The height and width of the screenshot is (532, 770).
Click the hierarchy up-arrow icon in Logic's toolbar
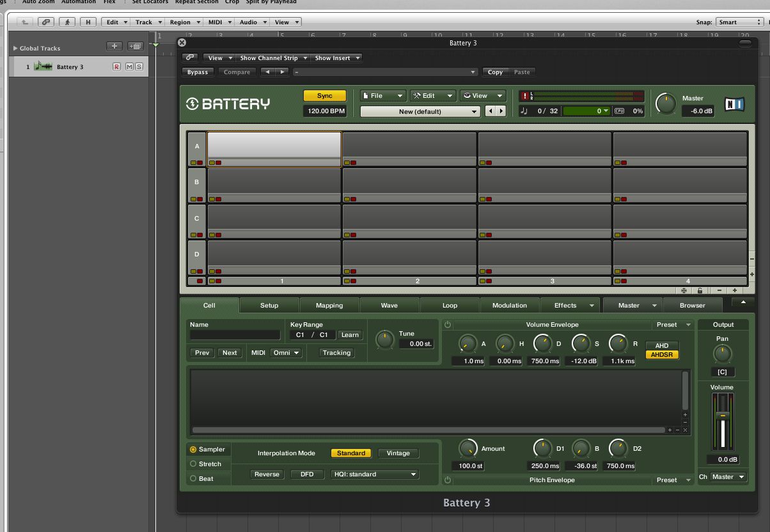tap(24, 22)
